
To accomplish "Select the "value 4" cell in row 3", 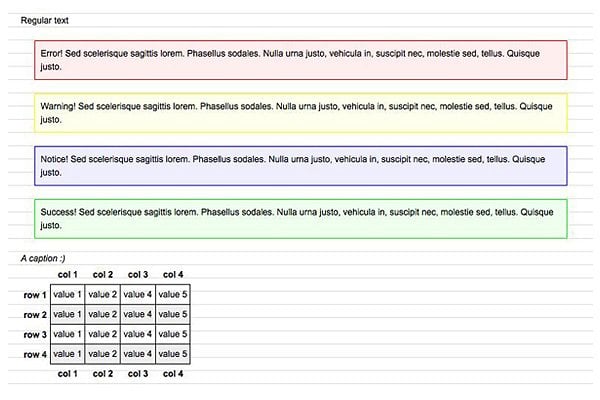I will [138, 334].
